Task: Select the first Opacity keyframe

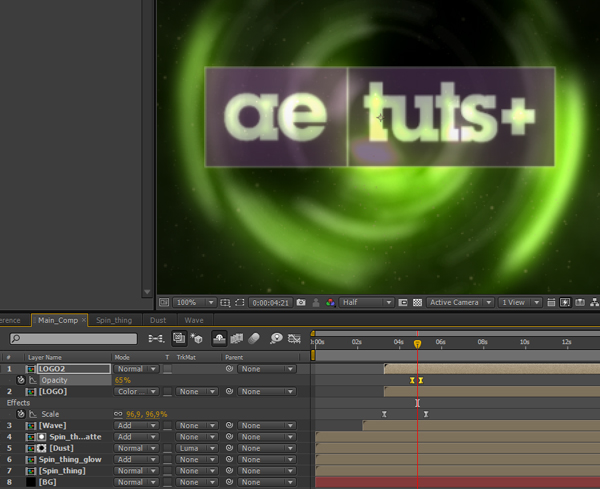Action: point(412,380)
